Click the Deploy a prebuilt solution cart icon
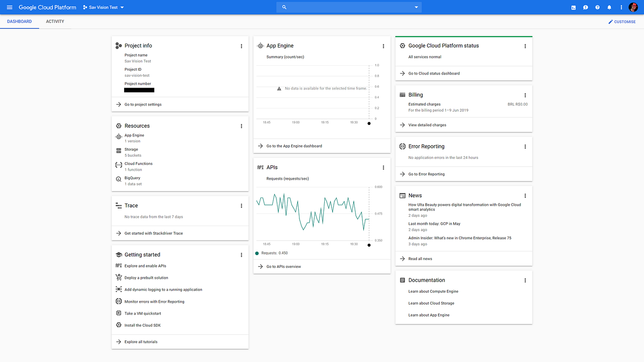Image resolution: width=644 pixels, height=362 pixels. (x=119, y=277)
